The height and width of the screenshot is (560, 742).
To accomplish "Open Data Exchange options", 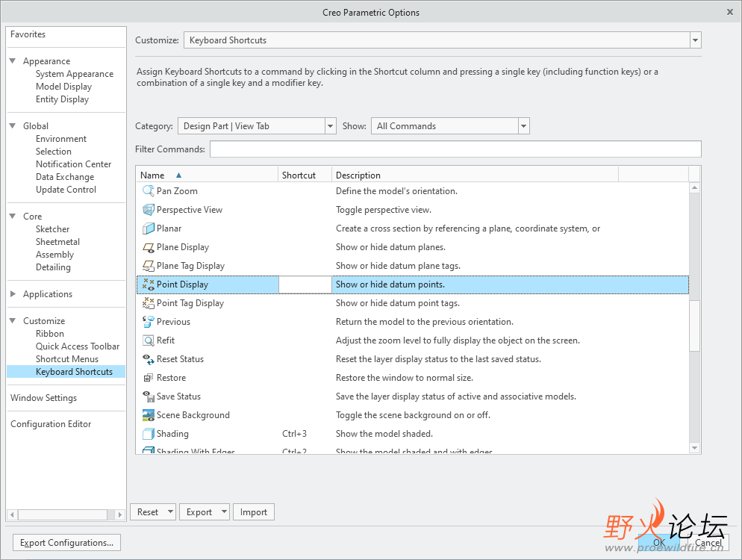I will tap(65, 177).
